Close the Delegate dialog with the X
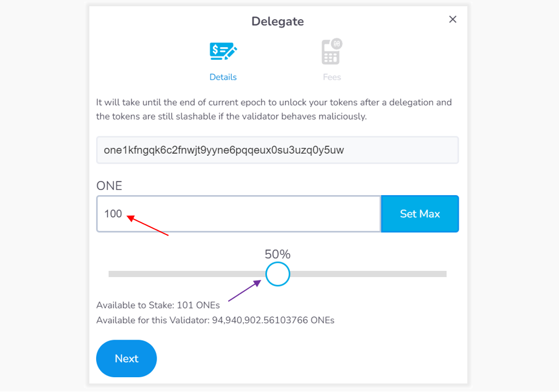559x392 pixels. tap(453, 19)
